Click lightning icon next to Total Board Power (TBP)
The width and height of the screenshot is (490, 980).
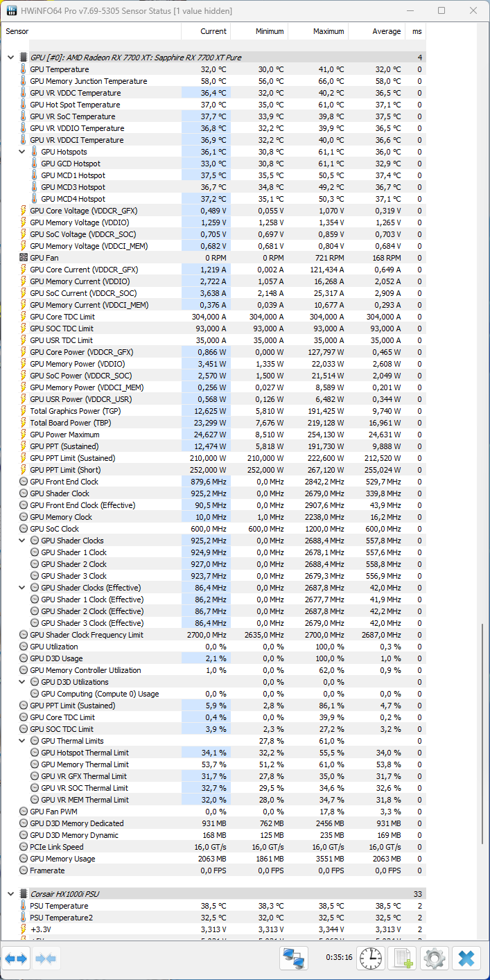click(23, 423)
